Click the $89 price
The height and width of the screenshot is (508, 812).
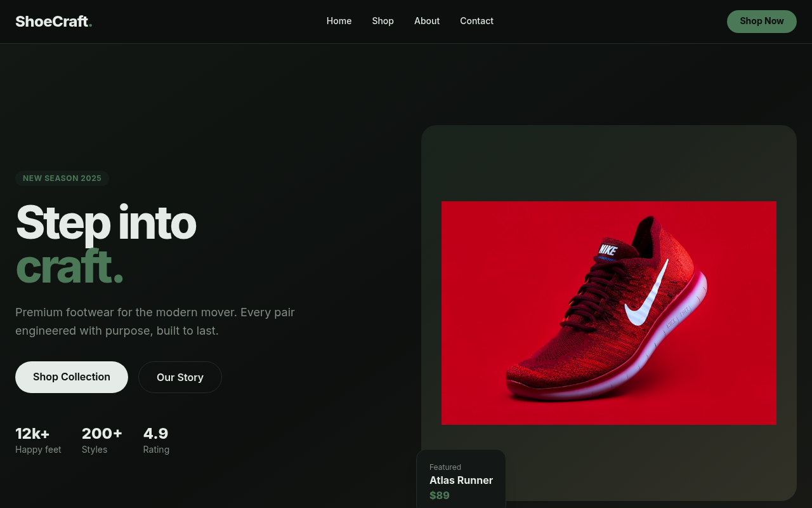(x=440, y=495)
